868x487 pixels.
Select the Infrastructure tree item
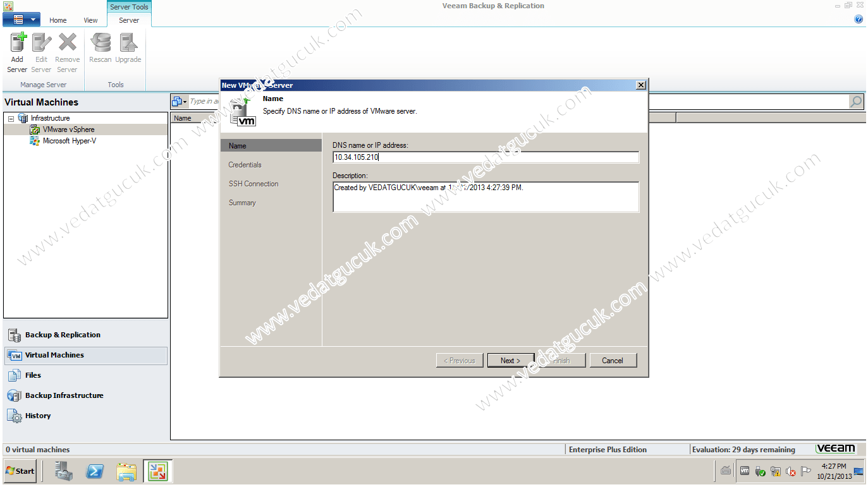click(x=50, y=118)
